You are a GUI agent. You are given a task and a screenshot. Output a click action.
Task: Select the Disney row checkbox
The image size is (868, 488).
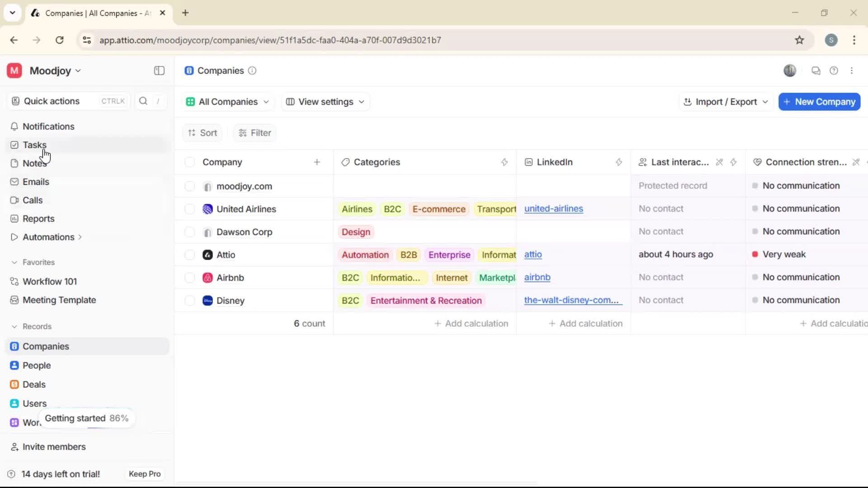190,300
